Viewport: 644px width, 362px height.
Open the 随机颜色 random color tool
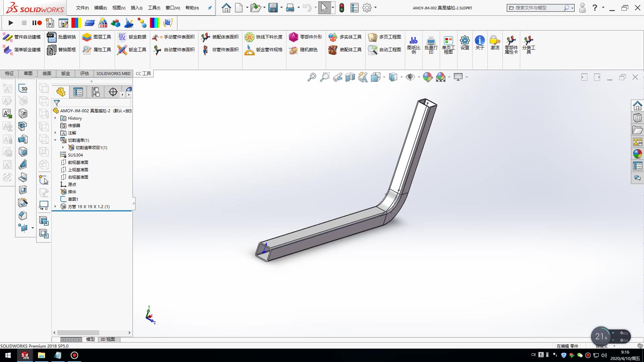304,50
